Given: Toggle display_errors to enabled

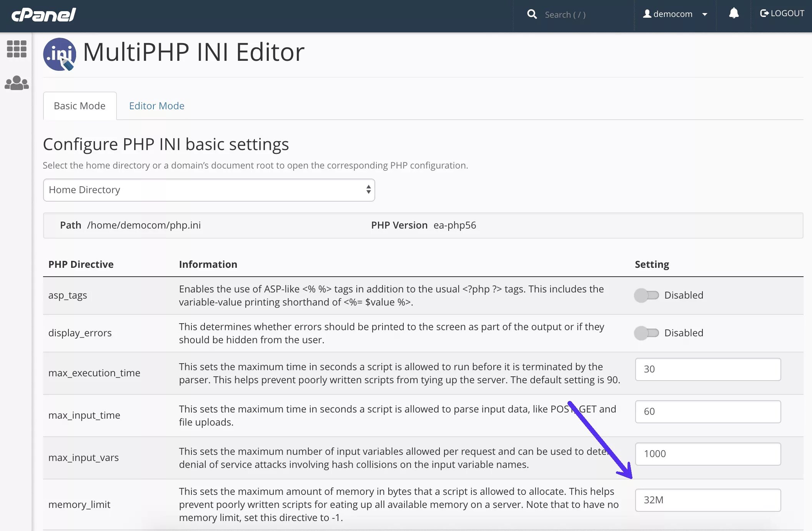Looking at the screenshot, I should pyautogui.click(x=646, y=333).
